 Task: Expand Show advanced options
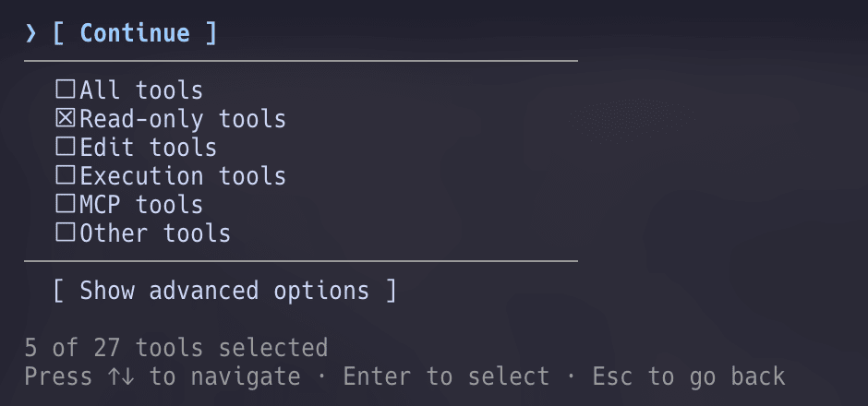pos(224,291)
